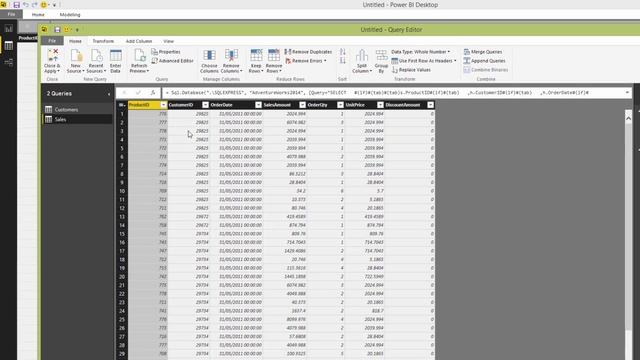Open UnitPrice column filter dropdown
This screenshot has height=360, width=640.
coord(380,105)
